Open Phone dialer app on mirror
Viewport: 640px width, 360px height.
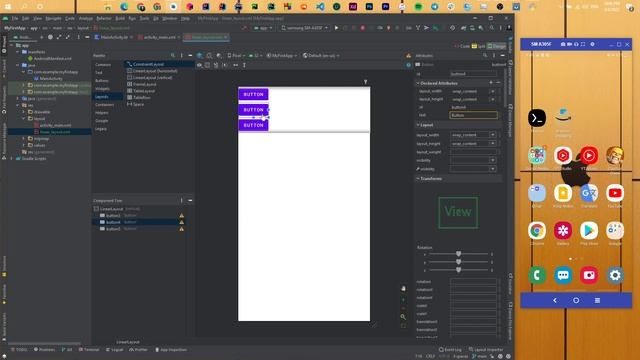[537, 275]
